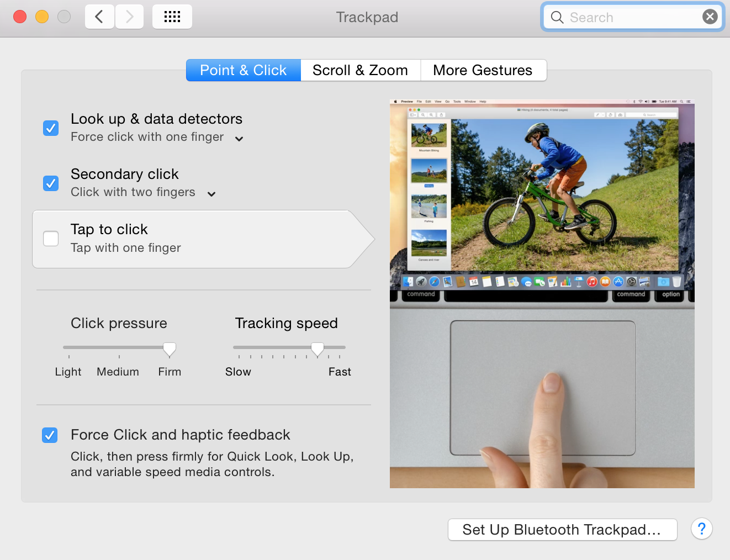This screenshot has width=730, height=560.
Task: Toggle Force Click and haptic feedback checkbox
Action: (50, 435)
